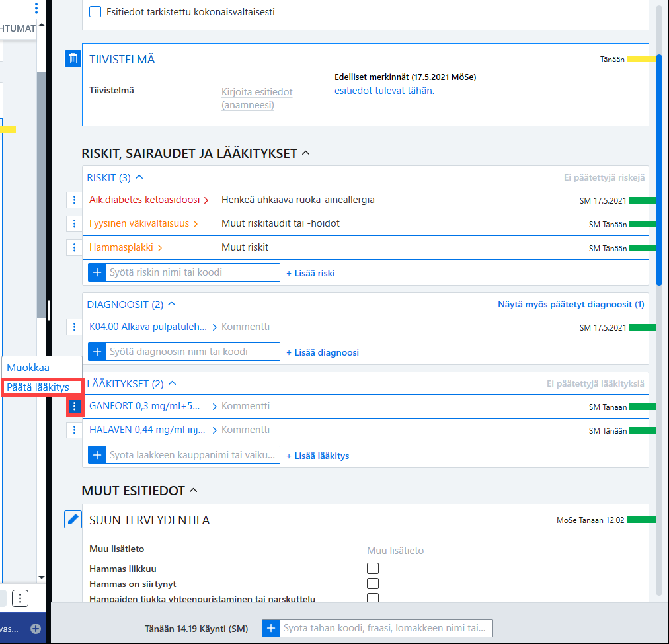Open three-dot menu for HALAVEN medication
Image resolution: width=669 pixels, height=644 pixels.
pyautogui.click(x=74, y=430)
